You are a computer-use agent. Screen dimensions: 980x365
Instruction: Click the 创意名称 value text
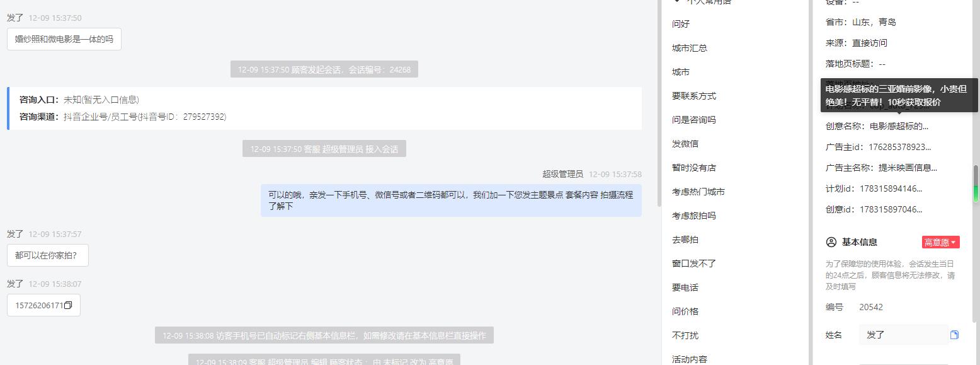(x=899, y=126)
